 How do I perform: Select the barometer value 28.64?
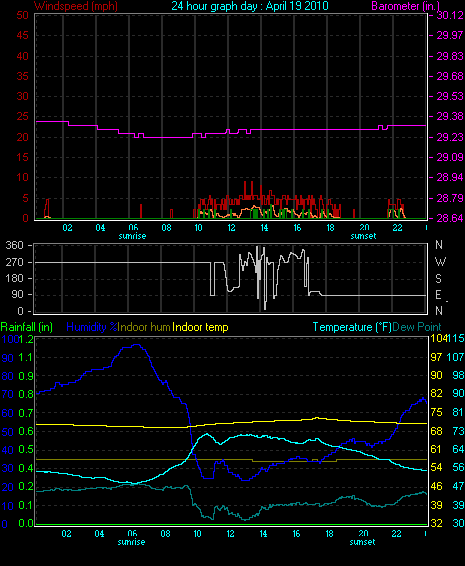point(450,218)
